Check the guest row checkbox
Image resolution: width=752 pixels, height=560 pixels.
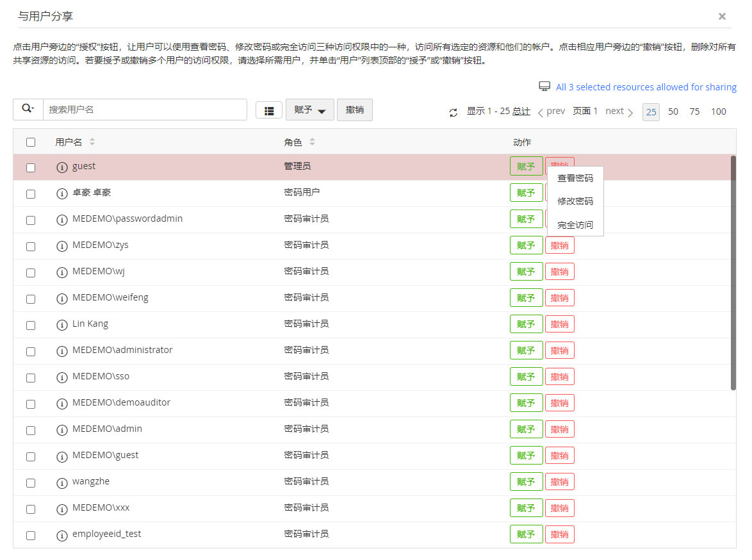coord(31,167)
